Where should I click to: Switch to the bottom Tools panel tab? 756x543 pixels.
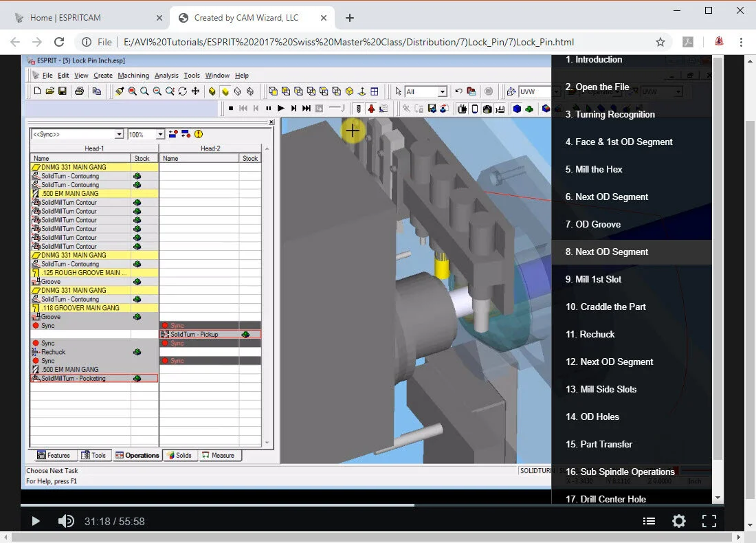[x=93, y=455]
